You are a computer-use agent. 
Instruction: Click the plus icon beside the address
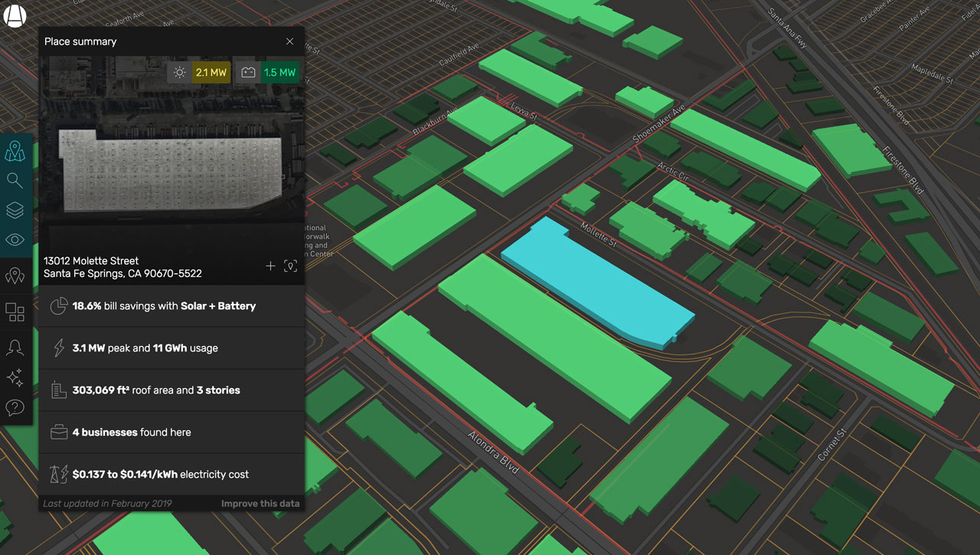[270, 266]
